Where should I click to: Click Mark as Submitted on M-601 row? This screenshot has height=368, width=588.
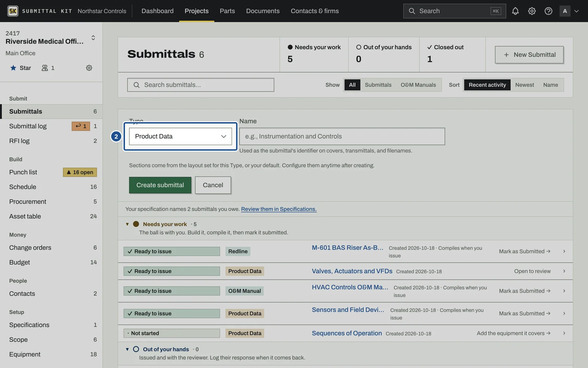[524, 251]
